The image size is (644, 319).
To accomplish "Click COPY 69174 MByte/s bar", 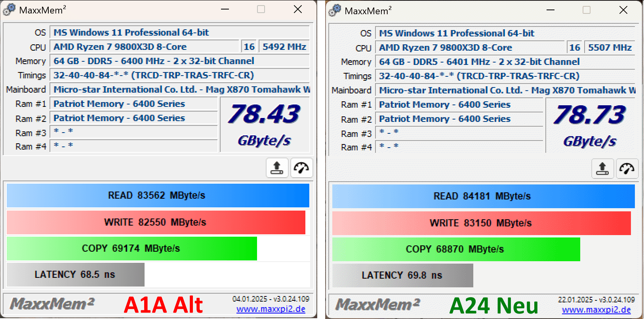I will pos(132,249).
